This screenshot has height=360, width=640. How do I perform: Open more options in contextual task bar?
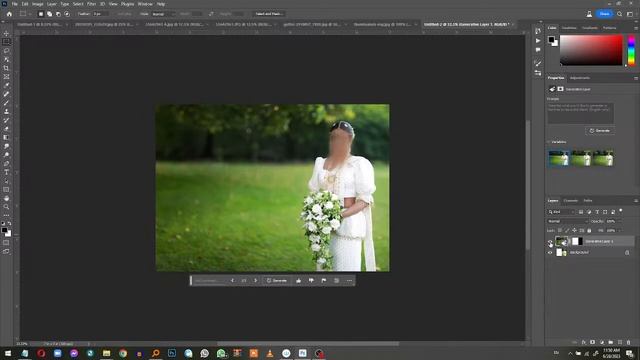[x=349, y=280]
